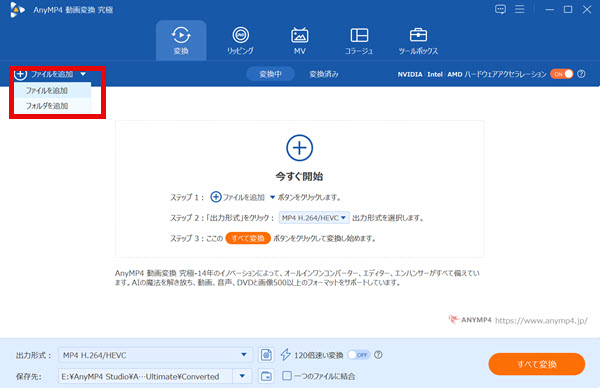Show the 変換済み (Converted) list
The image size is (600, 388).
coord(324,74)
